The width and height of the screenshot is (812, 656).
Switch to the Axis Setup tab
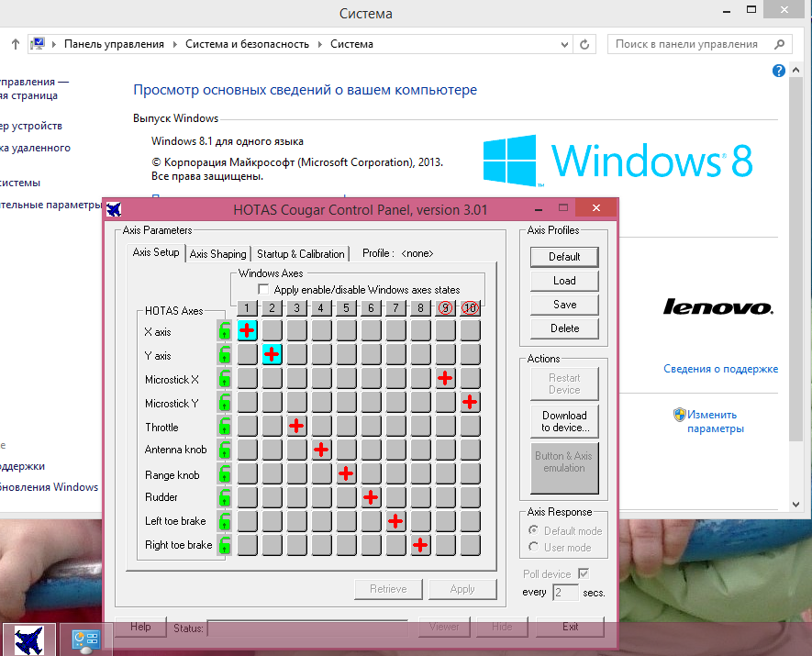pyautogui.click(x=156, y=252)
